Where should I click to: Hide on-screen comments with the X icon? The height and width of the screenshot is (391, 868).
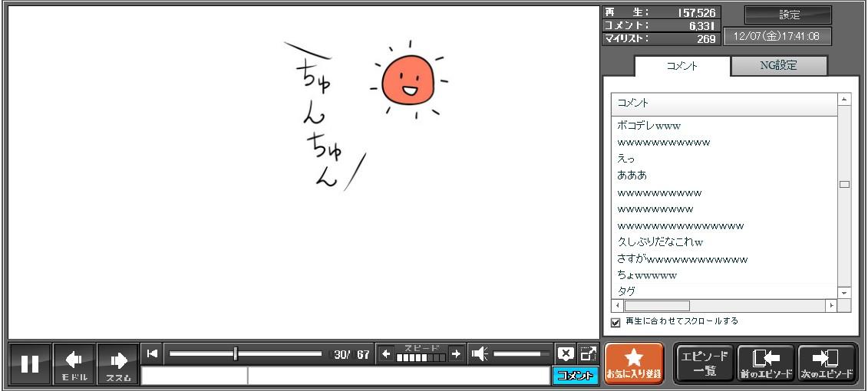click(x=566, y=353)
